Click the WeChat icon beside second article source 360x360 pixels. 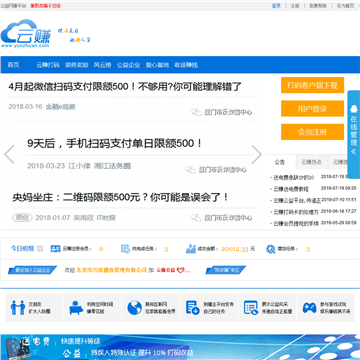click(x=191, y=169)
